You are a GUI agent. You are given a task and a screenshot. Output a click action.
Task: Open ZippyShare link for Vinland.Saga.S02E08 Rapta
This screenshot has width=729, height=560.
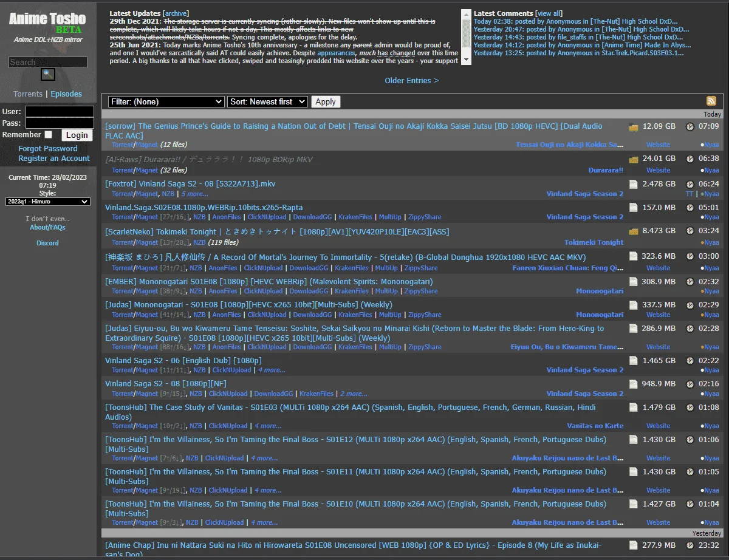pyautogui.click(x=425, y=217)
